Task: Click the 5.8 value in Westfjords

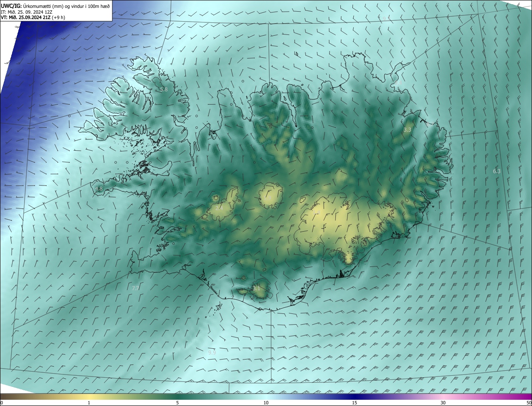Action: tap(164, 89)
